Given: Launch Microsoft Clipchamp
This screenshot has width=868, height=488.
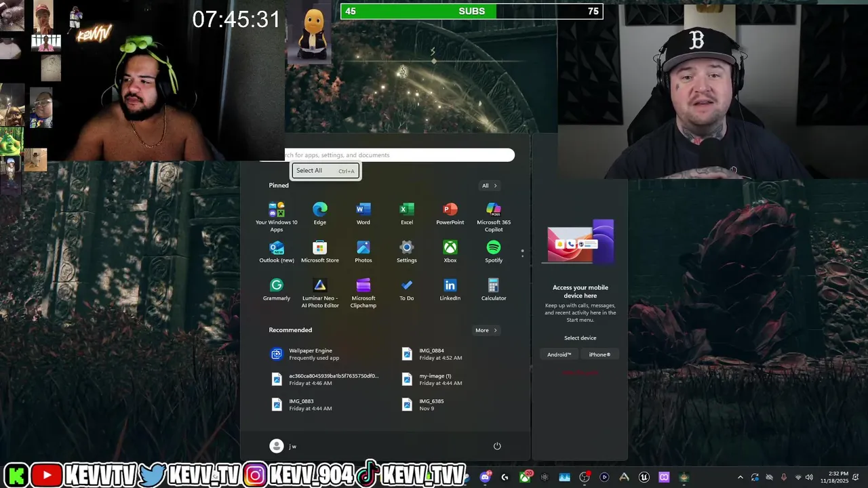Looking at the screenshot, I should tap(363, 293).
